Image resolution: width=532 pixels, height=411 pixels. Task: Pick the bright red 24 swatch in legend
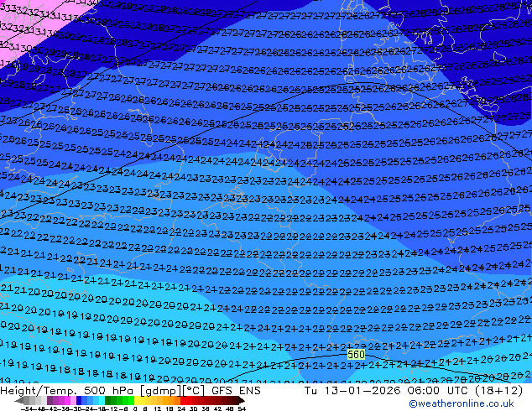183,400
